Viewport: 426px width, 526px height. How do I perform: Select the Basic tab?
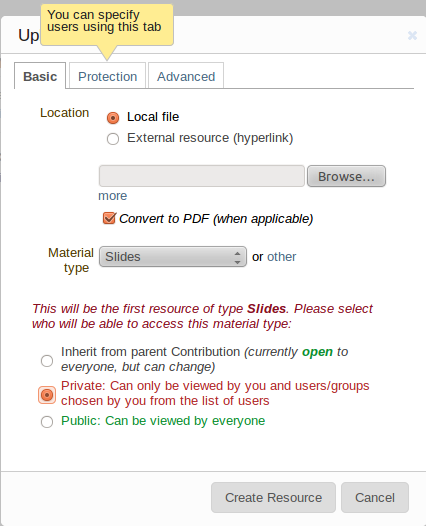pos(40,76)
